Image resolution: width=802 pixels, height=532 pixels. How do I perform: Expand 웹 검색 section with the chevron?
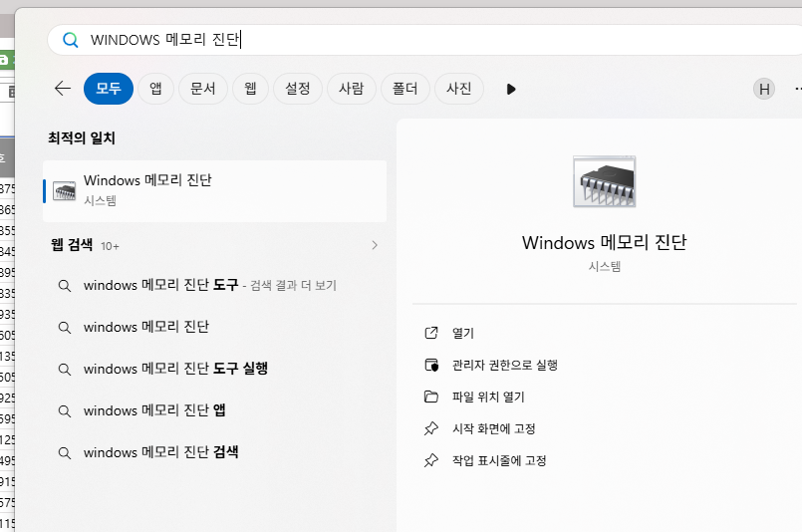click(375, 245)
